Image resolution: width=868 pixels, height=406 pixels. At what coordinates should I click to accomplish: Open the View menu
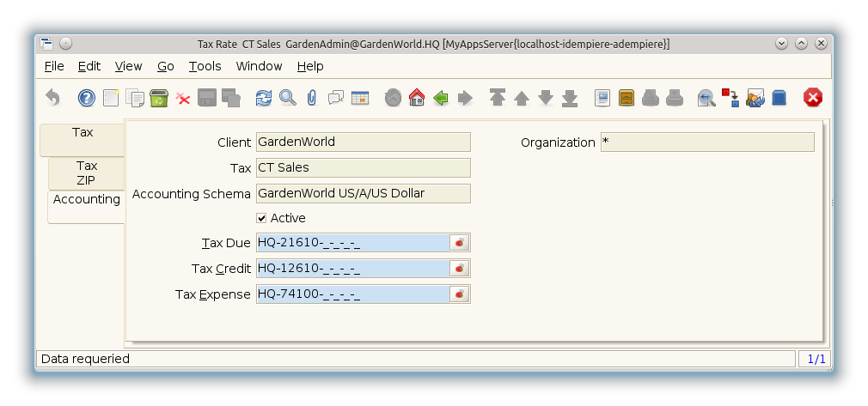click(128, 66)
